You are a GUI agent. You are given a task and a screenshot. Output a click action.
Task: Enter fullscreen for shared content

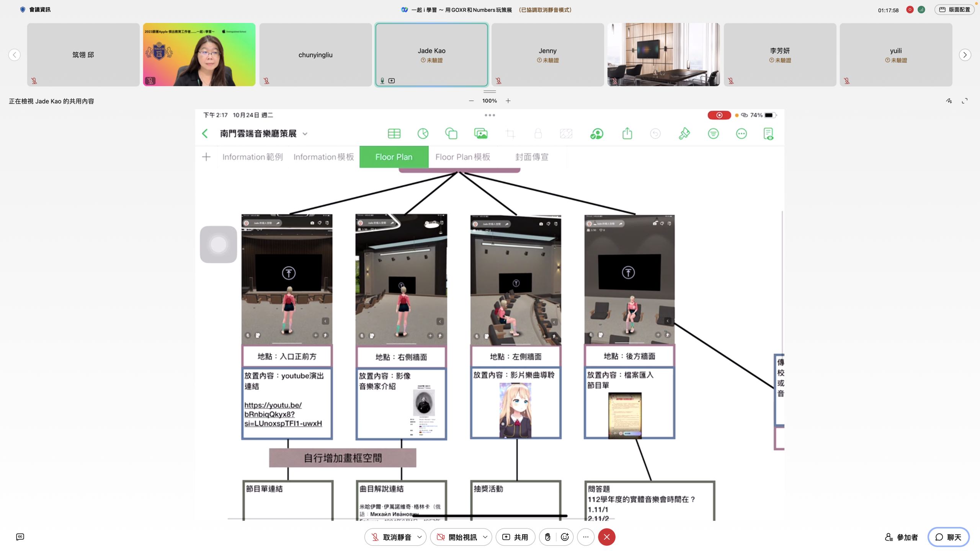click(965, 101)
